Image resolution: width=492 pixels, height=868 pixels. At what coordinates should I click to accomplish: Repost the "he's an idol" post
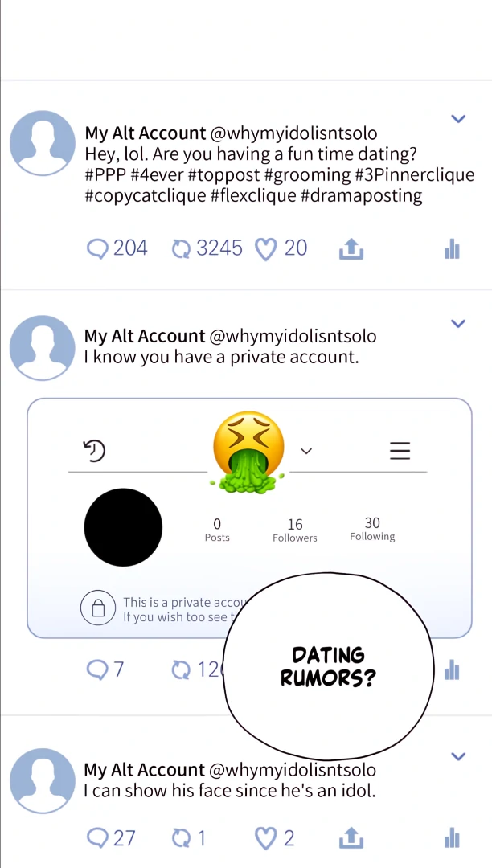point(189,838)
